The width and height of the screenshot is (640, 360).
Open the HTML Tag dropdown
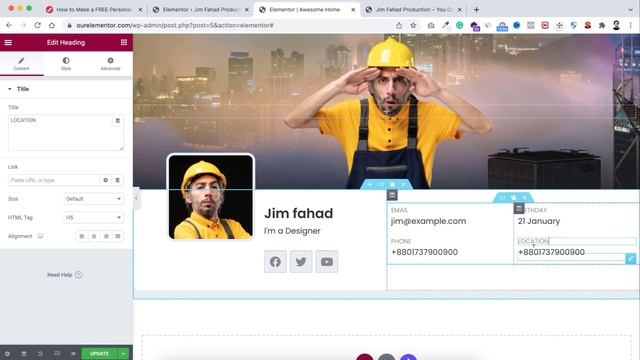pyautogui.click(x=93, y=218)
